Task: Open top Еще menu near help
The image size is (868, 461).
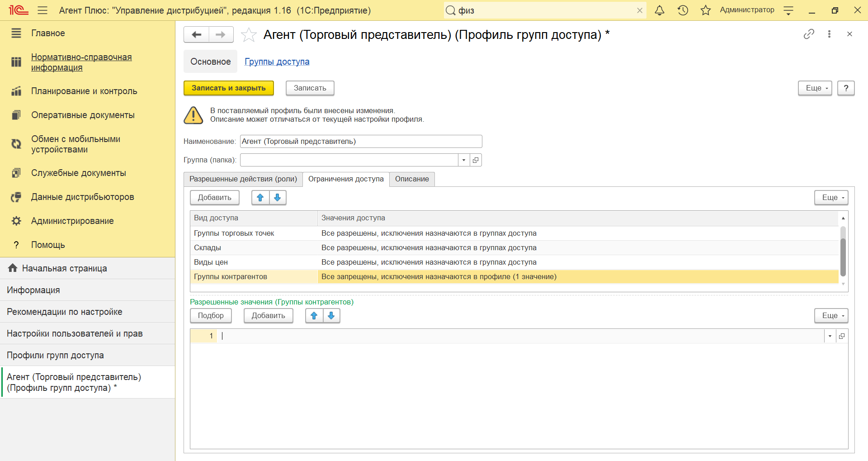Action: tap(815, 88)
